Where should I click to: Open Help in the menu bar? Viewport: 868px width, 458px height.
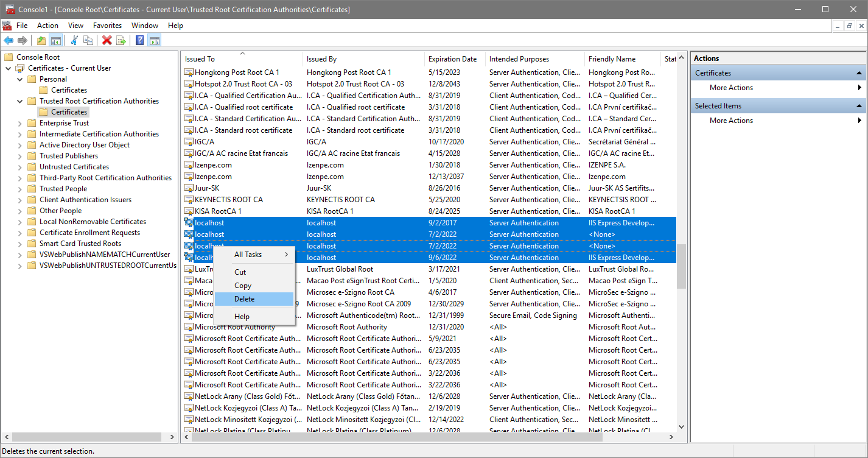(x=175, y=26)
